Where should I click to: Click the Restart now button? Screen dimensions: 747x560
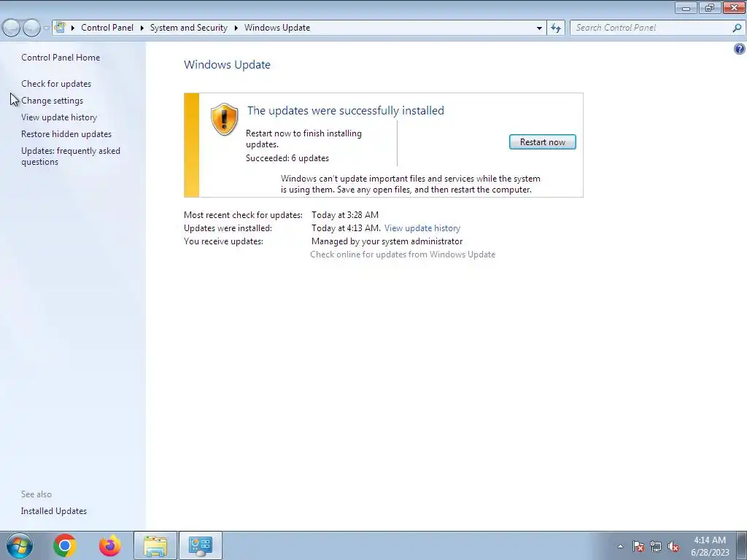tap(542, 142)
